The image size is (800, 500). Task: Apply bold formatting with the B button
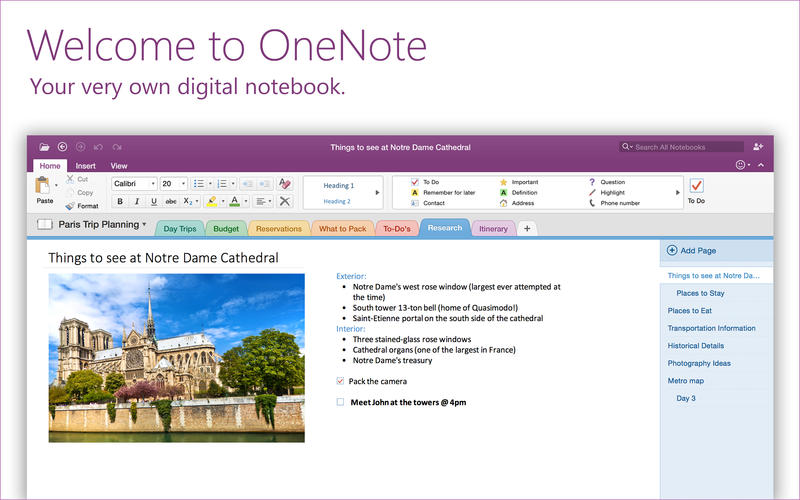(x=120, y=202)
